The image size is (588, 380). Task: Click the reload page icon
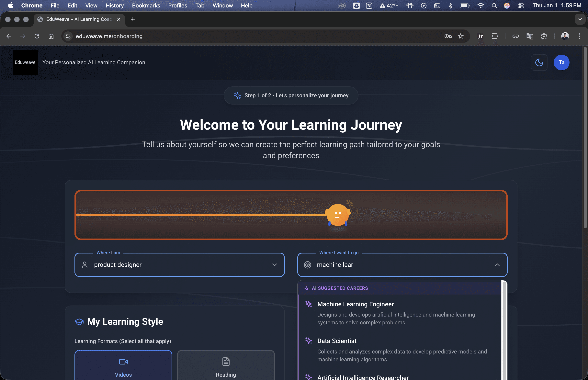tap(37, 36)
